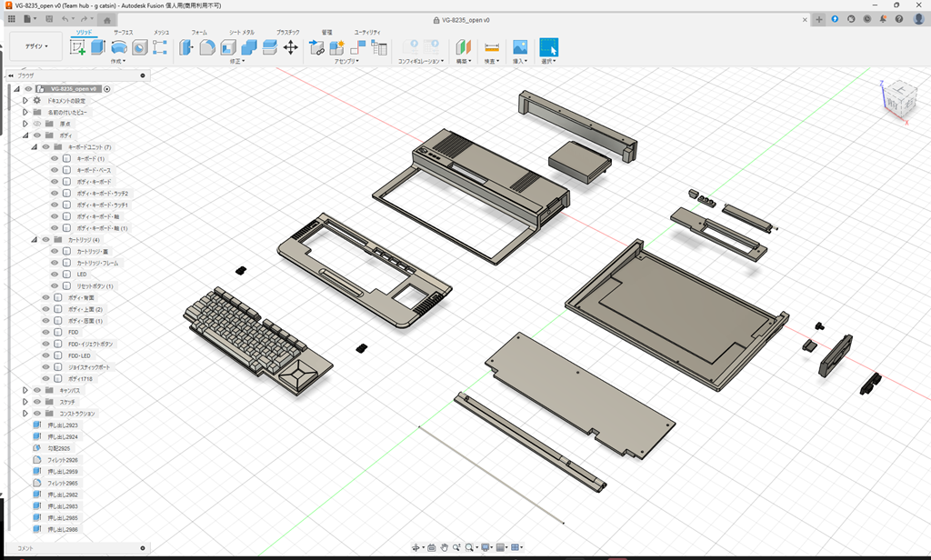Click inside the コメント field at the bottom
The width and height of the screenshot is (931, 560).
(x=73, y=548)
